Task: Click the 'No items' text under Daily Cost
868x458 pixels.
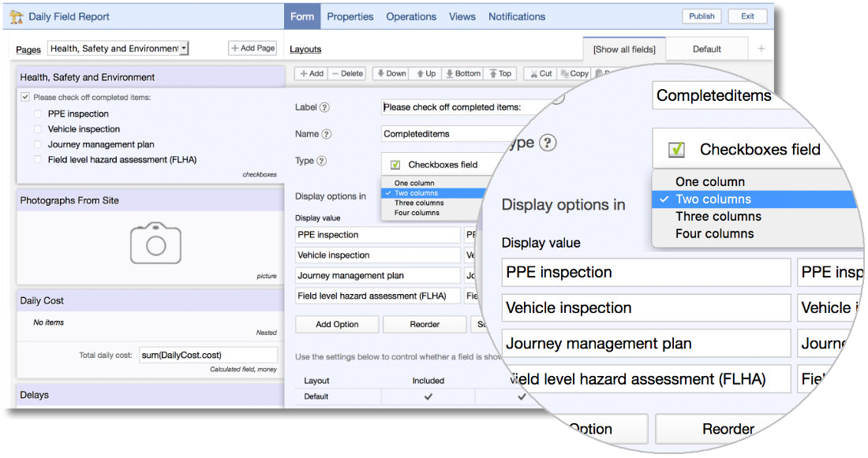Action: (x=48, y=322)
